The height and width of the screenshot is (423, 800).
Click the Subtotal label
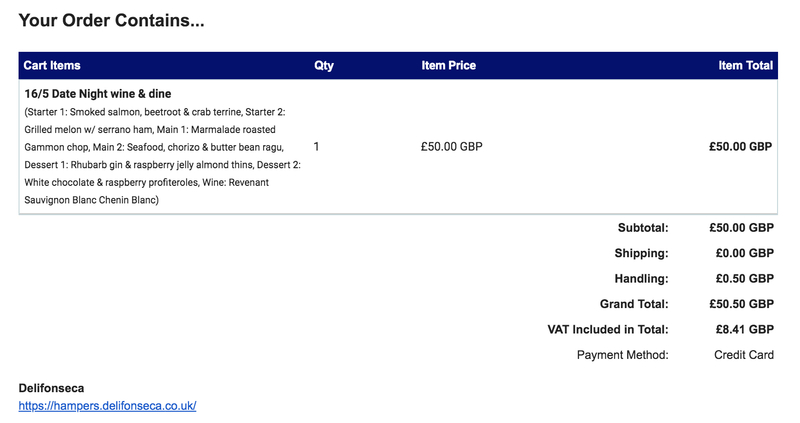[643, 228]
